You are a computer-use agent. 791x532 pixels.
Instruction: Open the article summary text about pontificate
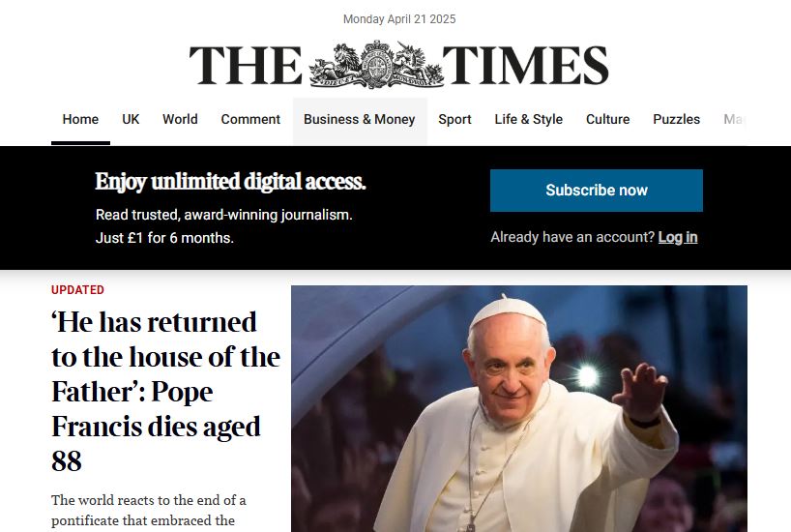coord(148,511)
